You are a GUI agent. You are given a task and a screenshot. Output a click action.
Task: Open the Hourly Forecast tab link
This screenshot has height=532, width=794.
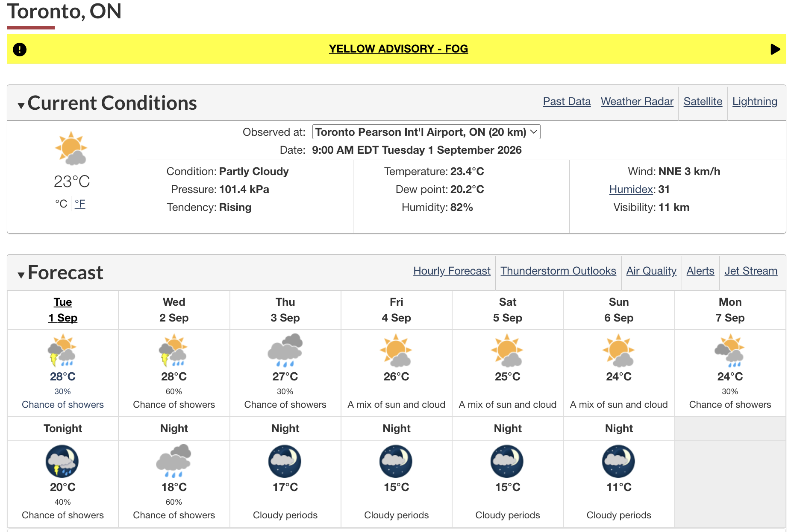[452, 271]
